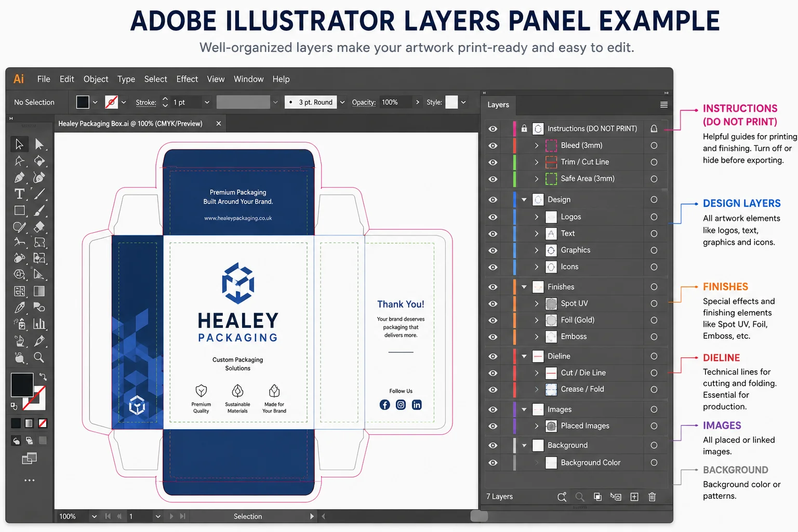The image size is (798, 532).
Task: Open the stroke weight dropdown
Action: [207, 102]
